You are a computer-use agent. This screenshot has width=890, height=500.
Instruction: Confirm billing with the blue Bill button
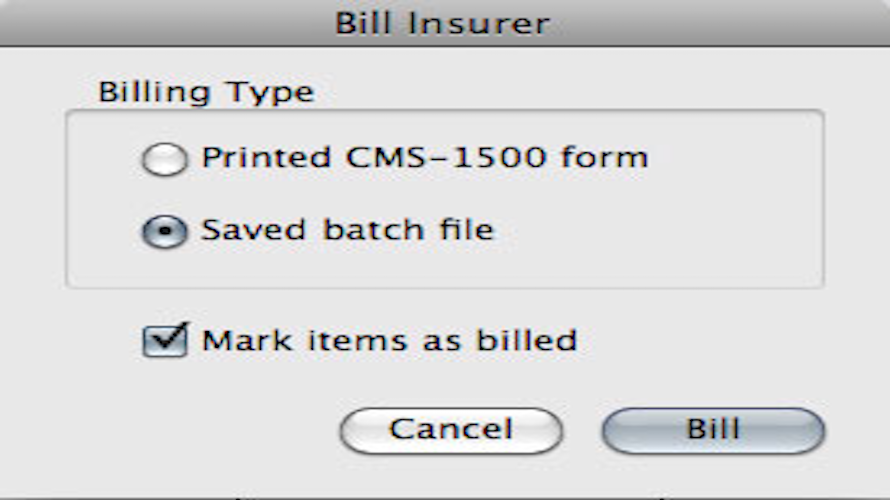pyautogui.click(x=713, y=430)
